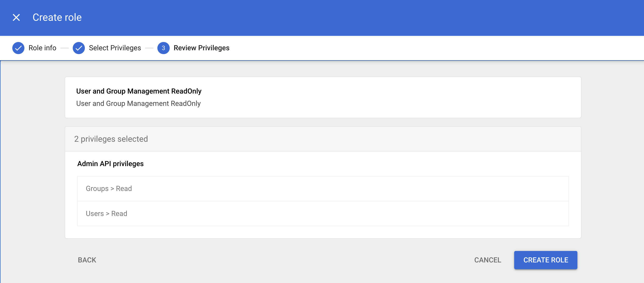The height and width of the screenshot is (283, 644).
Task: Select the Review Privileges step label
Action: (201, 48)
